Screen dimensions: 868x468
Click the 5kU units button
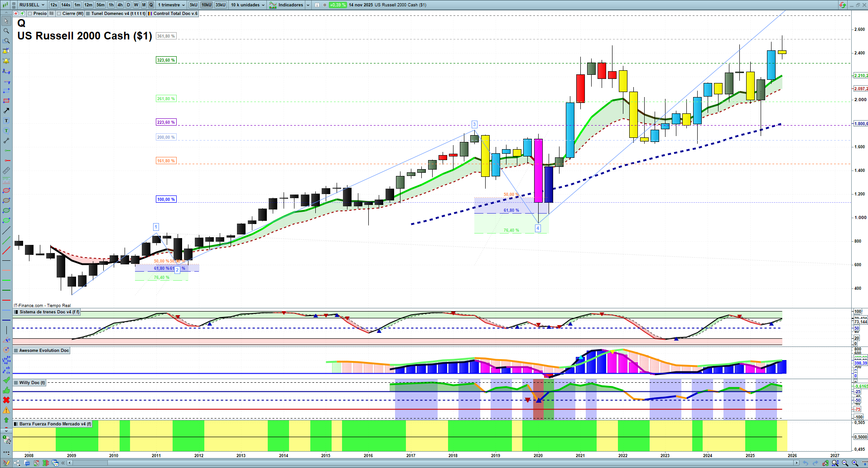point(193,5)
